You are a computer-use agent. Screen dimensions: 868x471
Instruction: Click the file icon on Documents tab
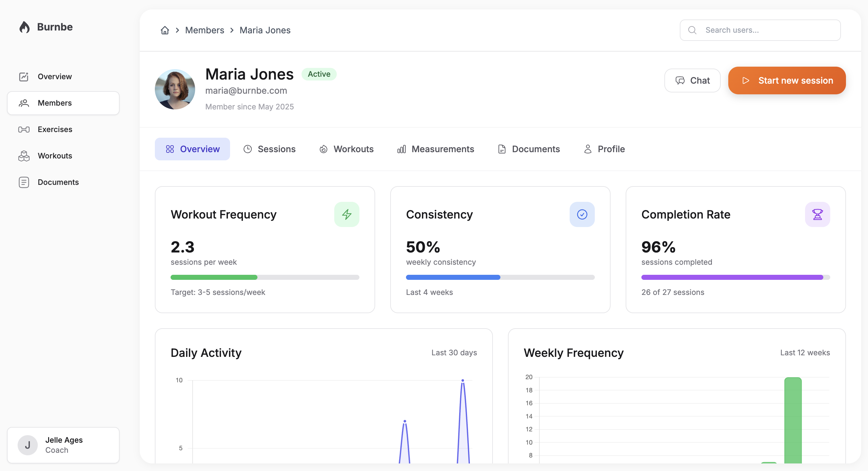[502, 149]
